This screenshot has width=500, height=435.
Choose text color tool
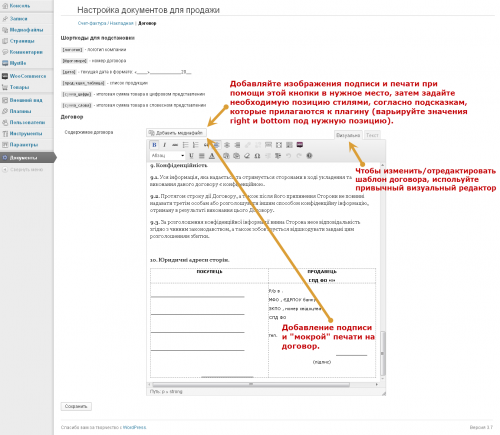(x=212, y=156)
